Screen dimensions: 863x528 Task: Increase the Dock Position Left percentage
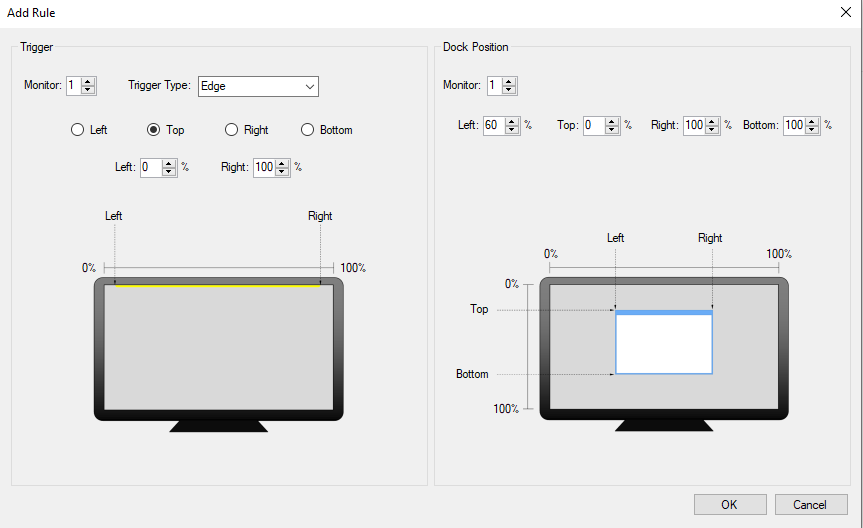click(512, 122)
